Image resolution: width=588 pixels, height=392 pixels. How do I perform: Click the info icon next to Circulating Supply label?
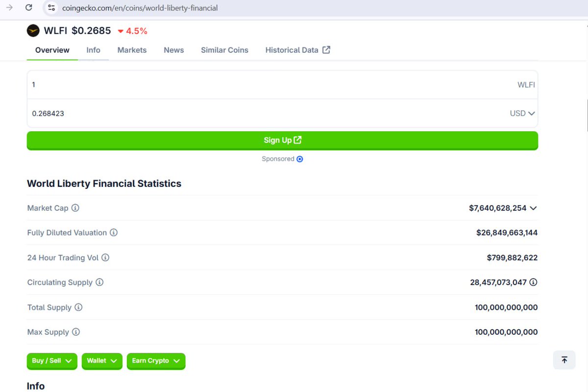click(x=99, y=282)
